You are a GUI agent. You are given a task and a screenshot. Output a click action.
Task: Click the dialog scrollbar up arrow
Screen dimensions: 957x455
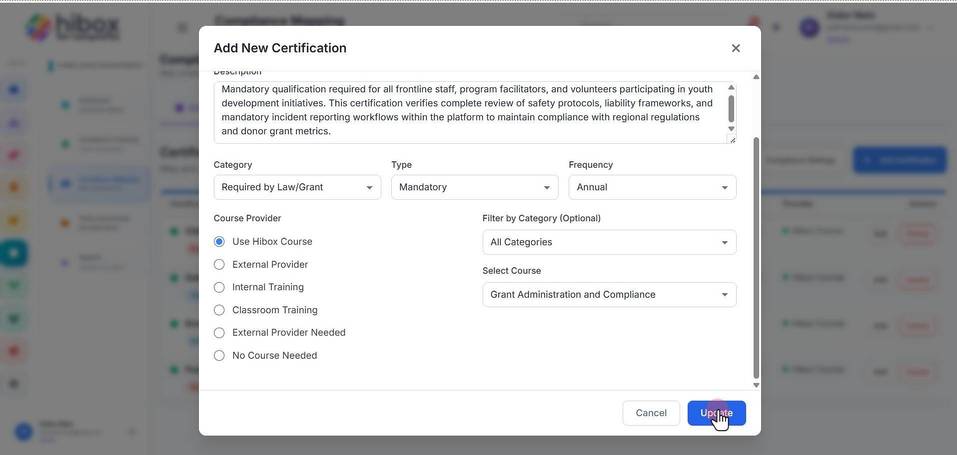point(756,76)
